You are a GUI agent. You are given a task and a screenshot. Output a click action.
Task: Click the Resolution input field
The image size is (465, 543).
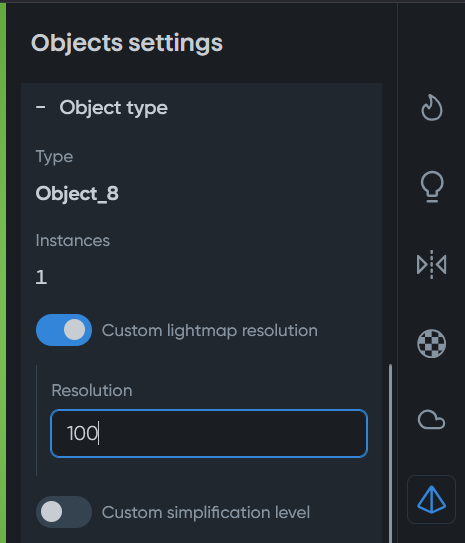click(x=209, y=434)
